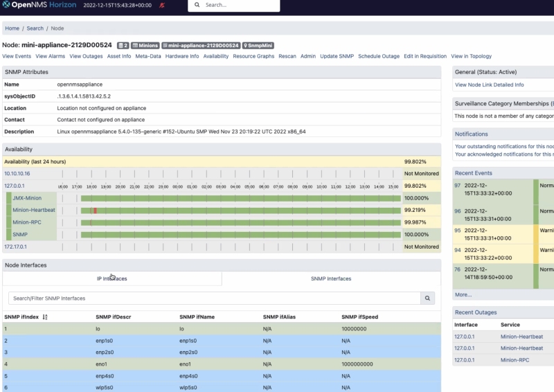Viewport: 554px width, 392px height.
Task: Open recent event 76
Action: [458, 269]
